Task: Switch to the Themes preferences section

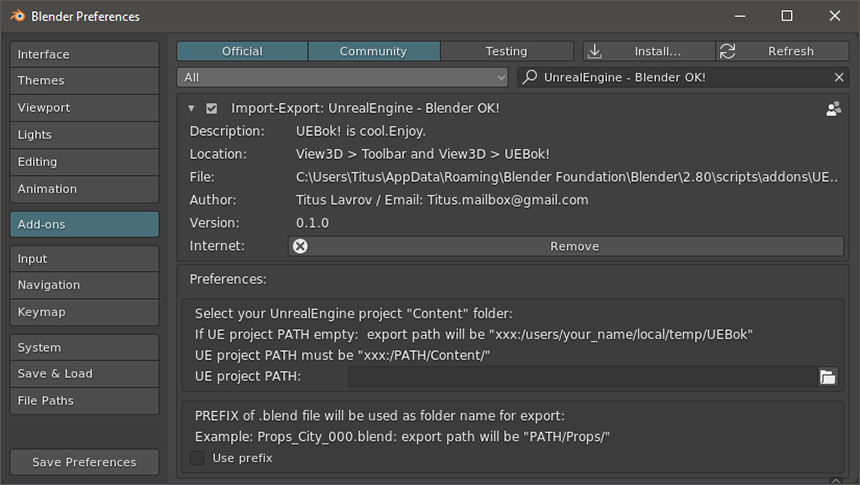Action: pyautogui.click(x=84, y=81)
